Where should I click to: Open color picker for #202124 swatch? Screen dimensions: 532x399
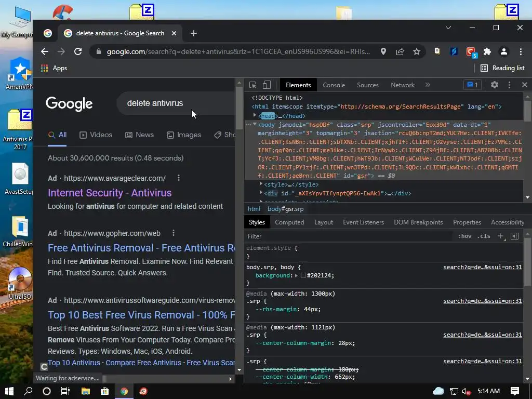click(x=303, y=275)
